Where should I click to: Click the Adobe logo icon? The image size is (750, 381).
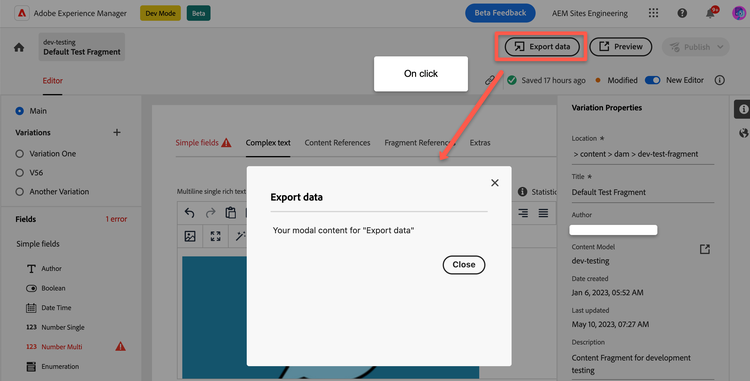point(22,13)
